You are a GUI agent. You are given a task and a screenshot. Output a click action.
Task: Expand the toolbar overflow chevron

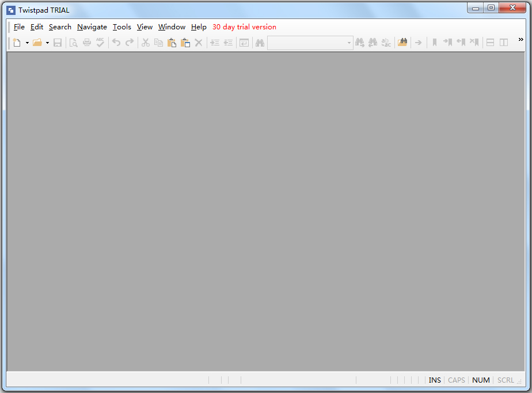pos(521,40)
